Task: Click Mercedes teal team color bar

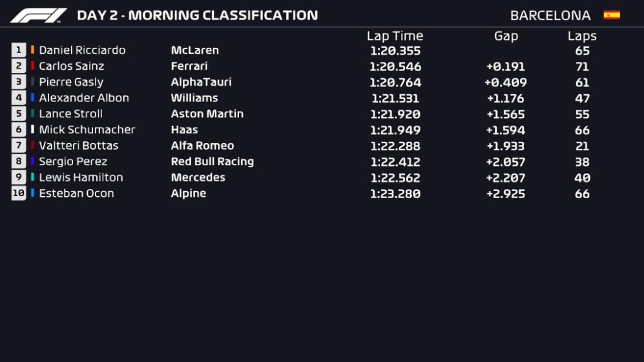Action: point(32,177)
